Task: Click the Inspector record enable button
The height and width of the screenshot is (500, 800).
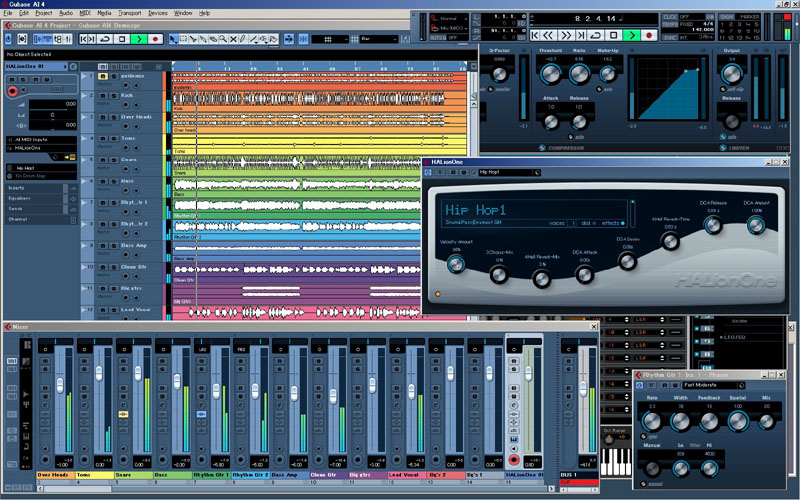Action: click(12, 91)
